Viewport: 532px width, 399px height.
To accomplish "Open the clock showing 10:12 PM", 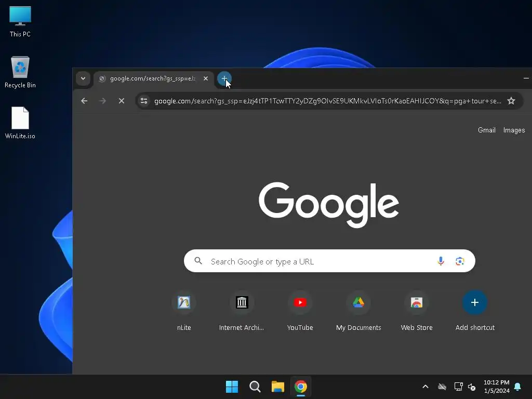I will click(496, 387).
